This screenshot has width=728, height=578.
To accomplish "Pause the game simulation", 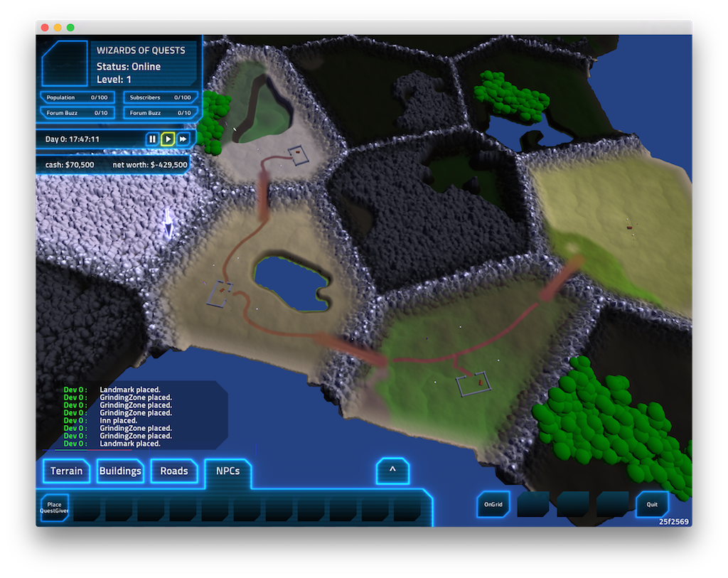I will pyautogui.click(x=152, y=139).
